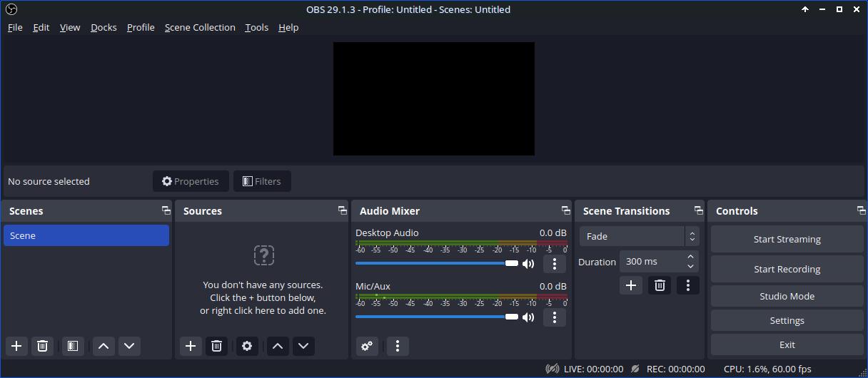
Task: Open Audio Mixer bottom three-dot menu
Action: point(398,346)
